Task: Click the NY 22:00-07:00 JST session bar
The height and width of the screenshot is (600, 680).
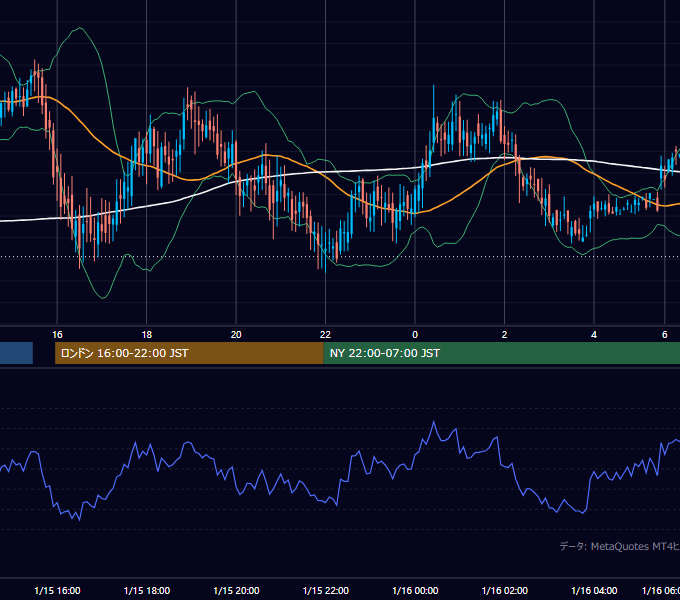Action: pyautogui.click(x=502, y=353)
